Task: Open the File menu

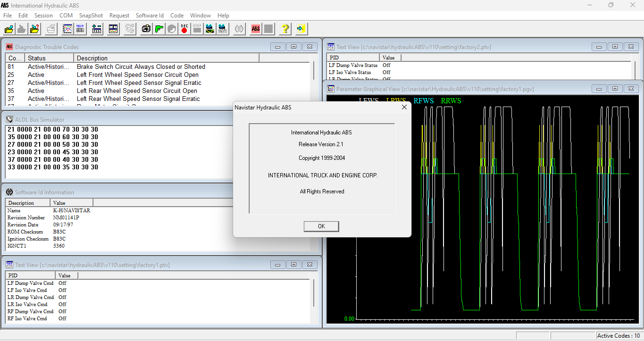Action: pyautogui.click(x=8, y=16)
